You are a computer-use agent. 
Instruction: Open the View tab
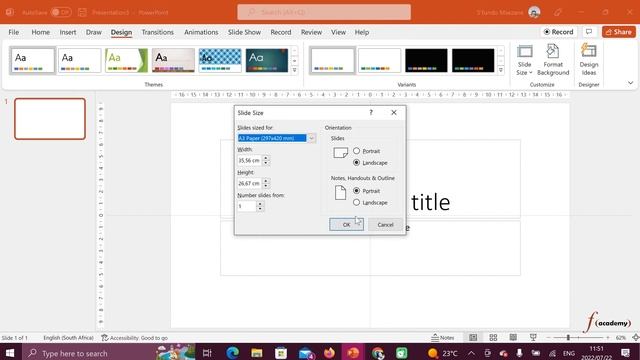pos(338,32)
